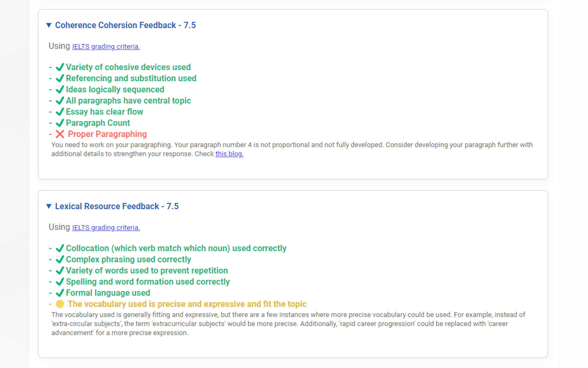The height and width of the screenshot is (368, 588).
Task: Click checkmark beside Complex phrasing used correctly
Action: pyautogui.click(x=60, y=259)
